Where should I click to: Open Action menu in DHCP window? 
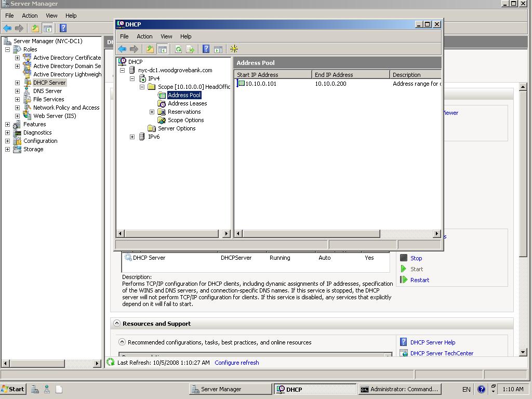[x=144, y=36]
